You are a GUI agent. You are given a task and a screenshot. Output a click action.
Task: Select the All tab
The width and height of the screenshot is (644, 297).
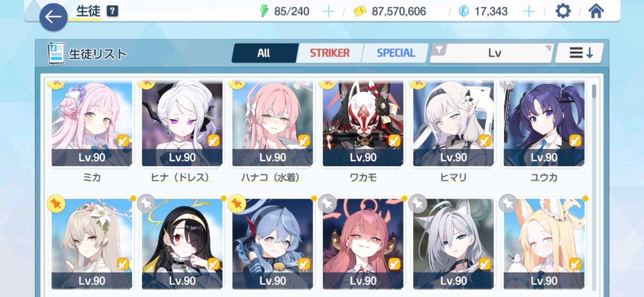tap(264, 53)
